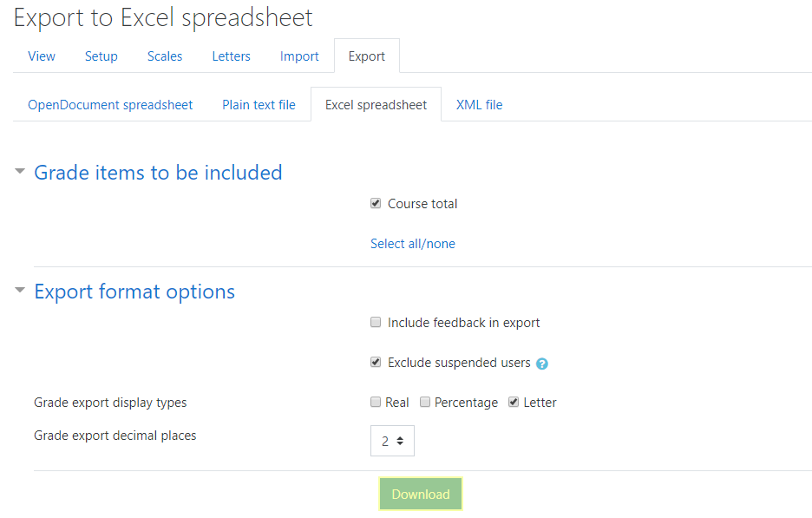The width and height of the screenshot is (812, 518).
Task: Disable the Exclude suspended users option
Action: (x=376, y=362)
